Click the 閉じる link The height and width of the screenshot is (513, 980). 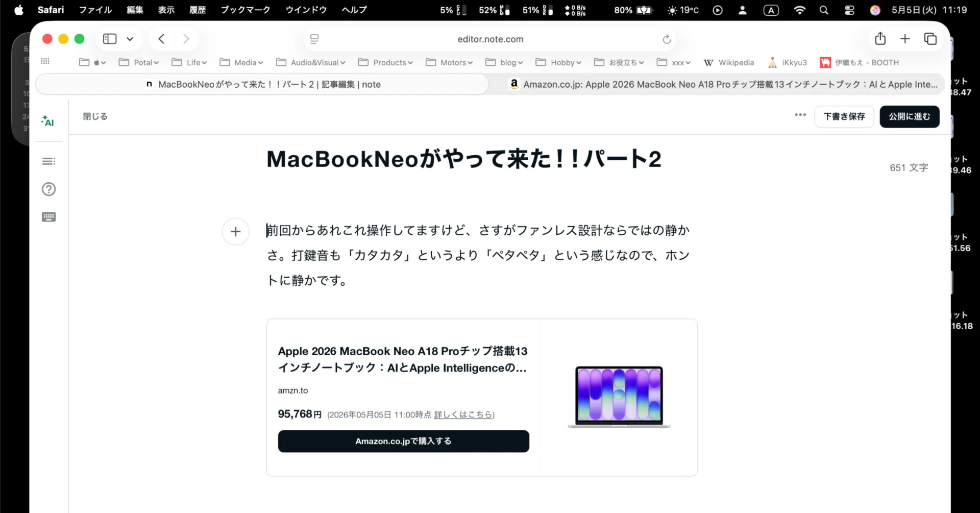(x=95, y=116)
